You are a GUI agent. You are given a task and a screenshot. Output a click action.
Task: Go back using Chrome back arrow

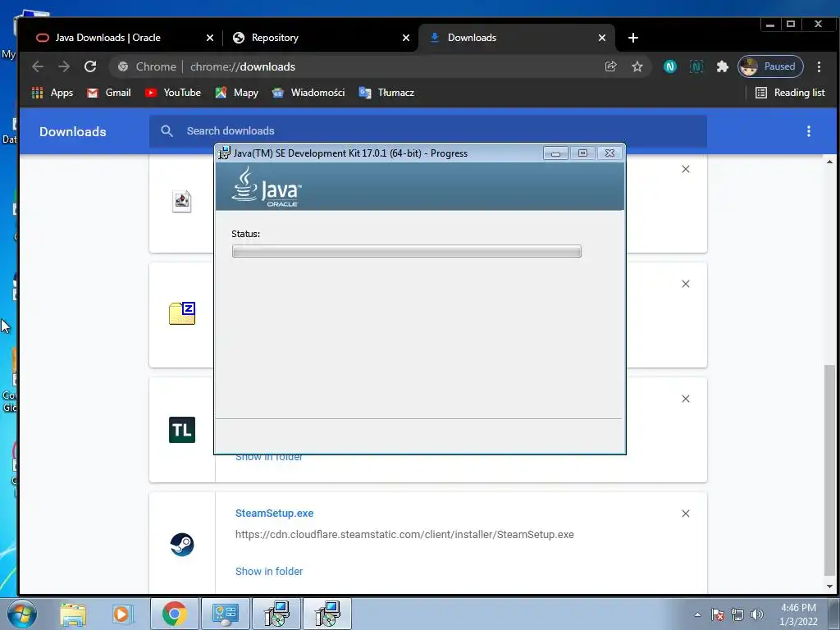click(x=38, y=66)
